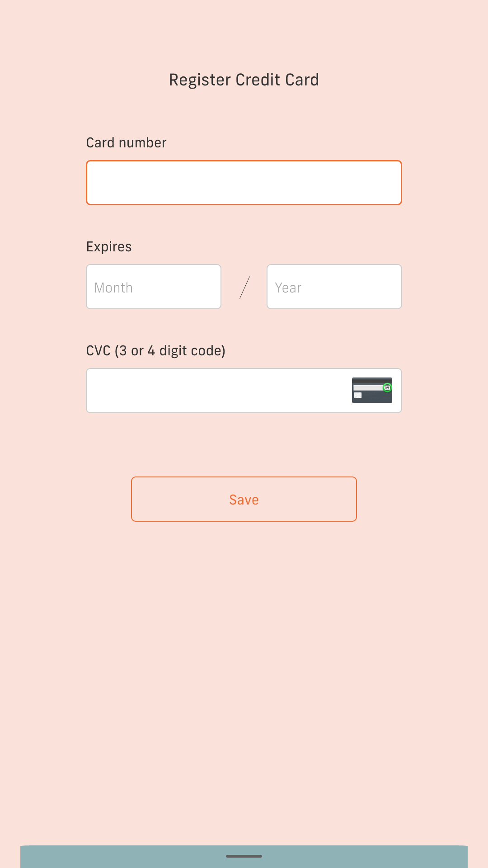
Task: Click the "Card number" label
Action: click(126, 143)
